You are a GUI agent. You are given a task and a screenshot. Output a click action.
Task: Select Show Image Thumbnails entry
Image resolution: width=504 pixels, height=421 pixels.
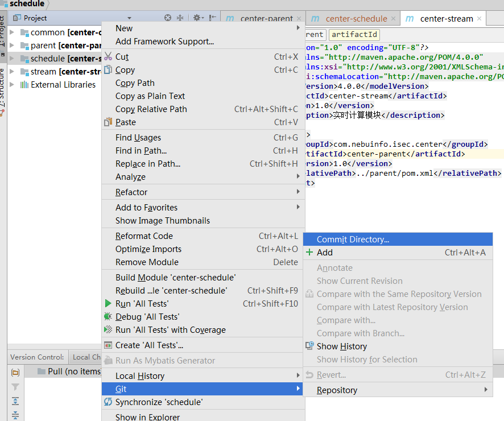click(203, 221)
